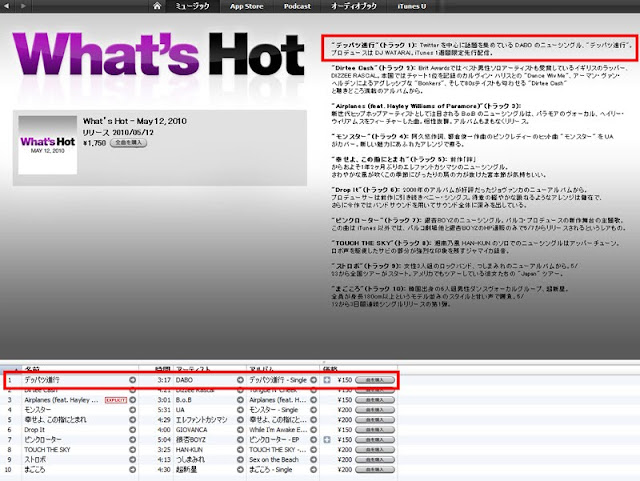Click arrow icon beside album ピンクローター - EP
The width and height of the screenshot is (640, 481).
coord(313,440)
